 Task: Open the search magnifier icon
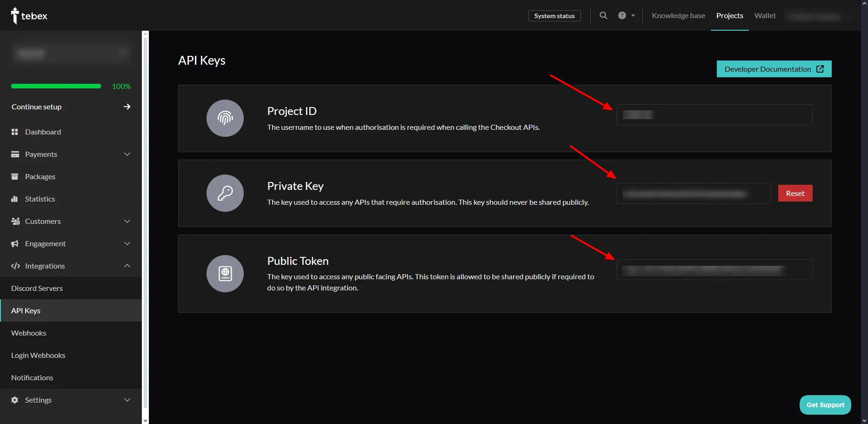click(x=603, y=15)
